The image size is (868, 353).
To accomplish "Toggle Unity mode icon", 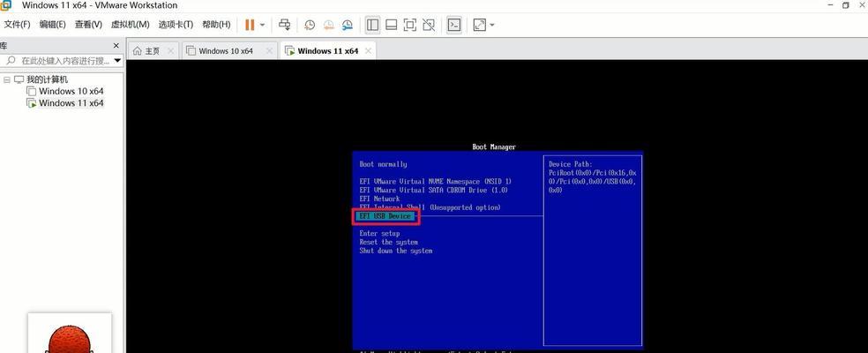I will [429, 25].
